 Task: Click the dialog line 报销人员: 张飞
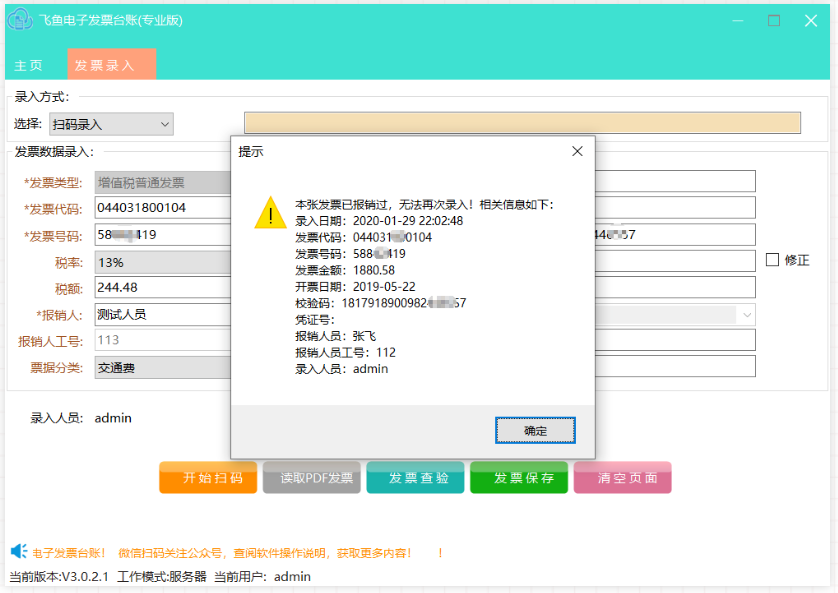point(336,336)
